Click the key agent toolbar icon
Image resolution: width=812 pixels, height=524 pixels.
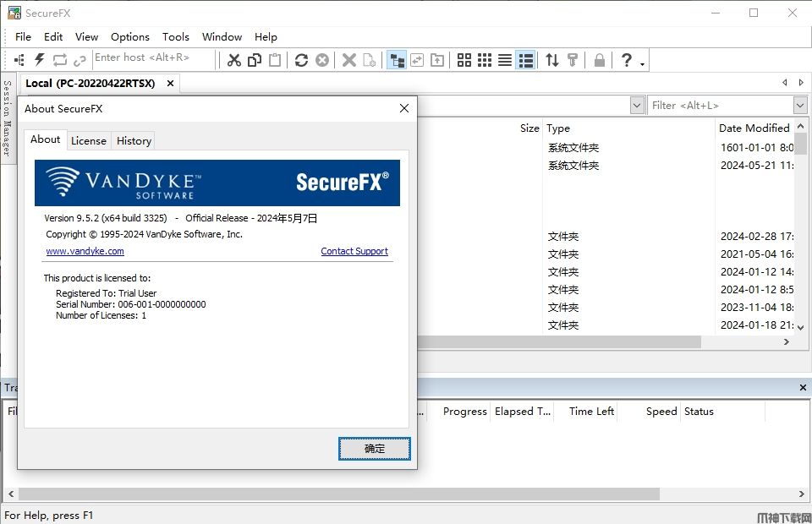point(573,60)
